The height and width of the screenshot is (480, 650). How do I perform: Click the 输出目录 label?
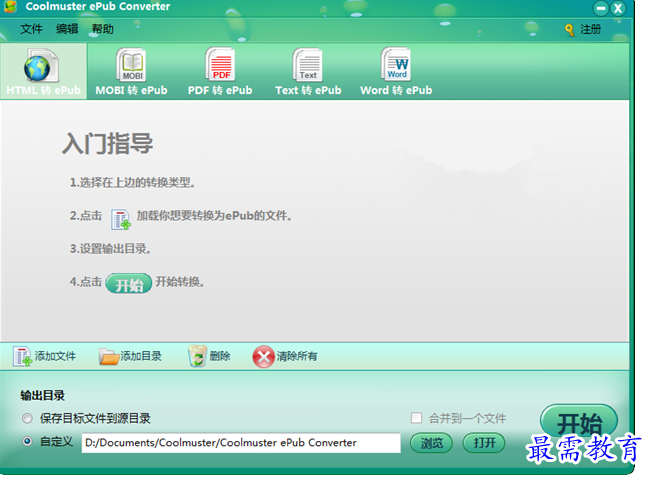(42, 395)
